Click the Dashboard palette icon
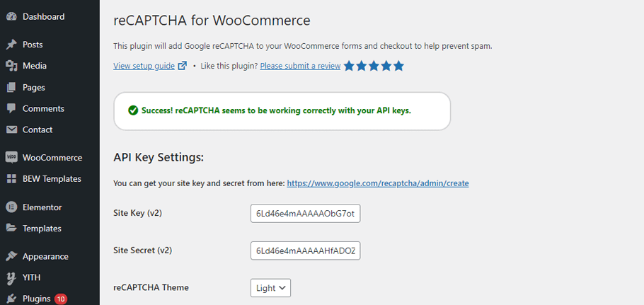The height and width of the screenshot is (305, 644). tap(11, 16)
